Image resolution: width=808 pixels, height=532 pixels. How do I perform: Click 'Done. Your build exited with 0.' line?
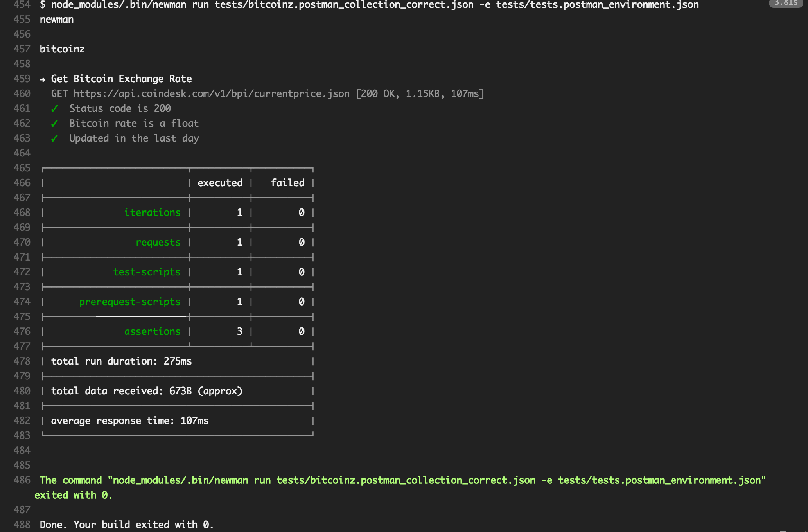pyautogui.click(x=126, y=525)
